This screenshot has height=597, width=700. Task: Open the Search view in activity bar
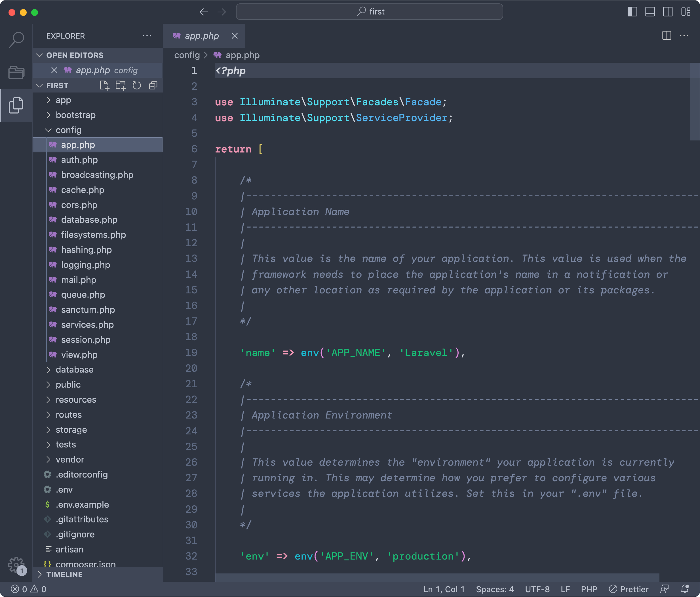16,40
